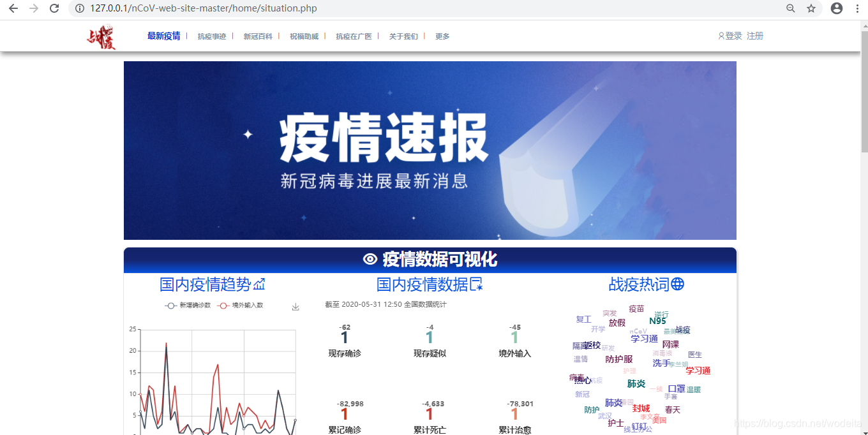Click the red 学习通 word in cloud
This screenshot has width=868, height=435.
(x=698, y=371)
